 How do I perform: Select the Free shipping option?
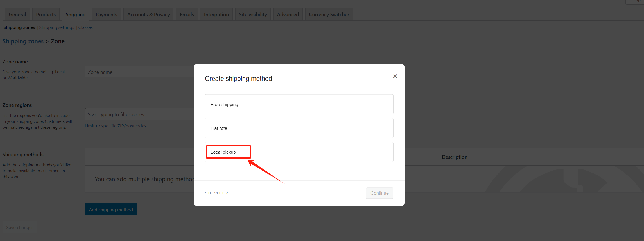(299, 104)
